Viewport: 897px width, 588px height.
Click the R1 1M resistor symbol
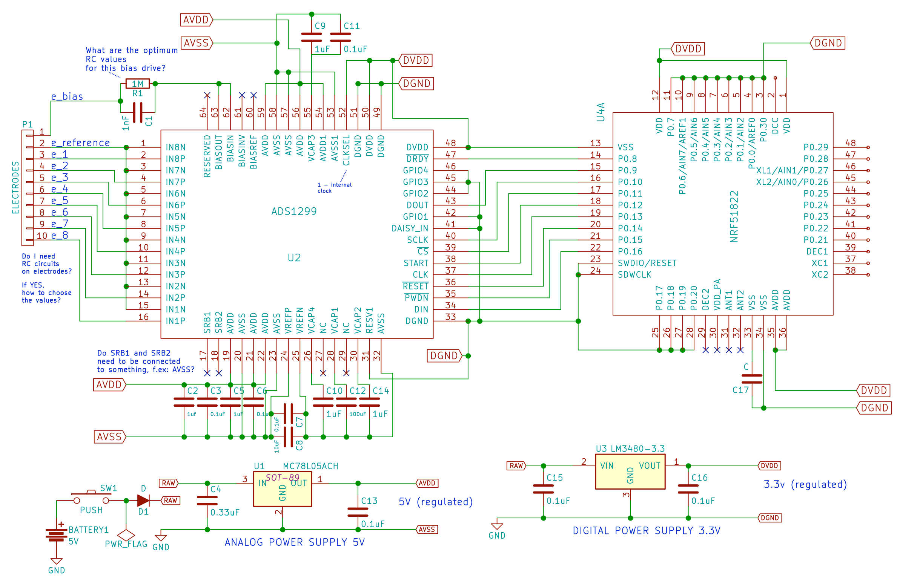pos(137,84)
